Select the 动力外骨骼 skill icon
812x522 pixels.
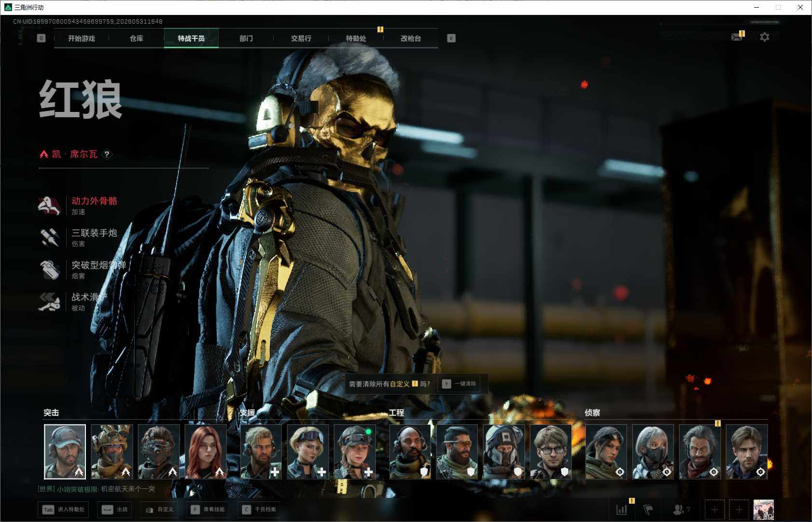pos(50,206)
